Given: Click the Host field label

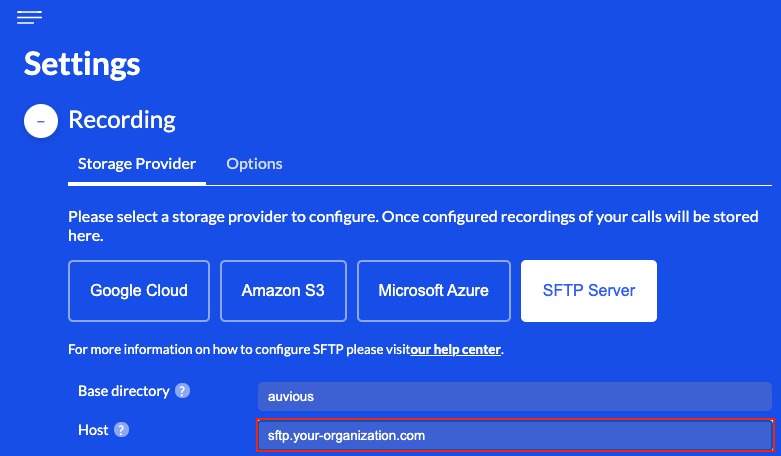Looking at the screenshot, I should coord(93,430).
